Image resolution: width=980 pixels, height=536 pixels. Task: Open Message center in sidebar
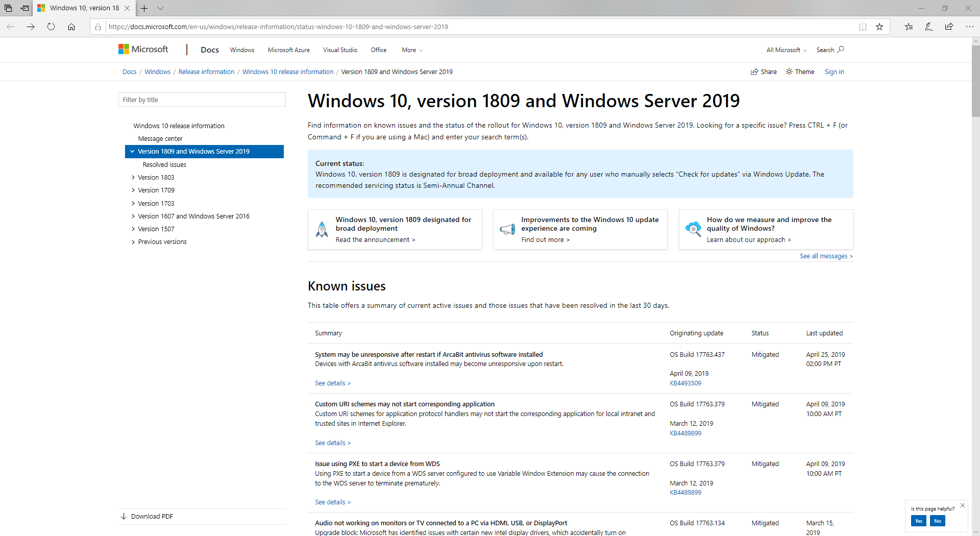160,139
